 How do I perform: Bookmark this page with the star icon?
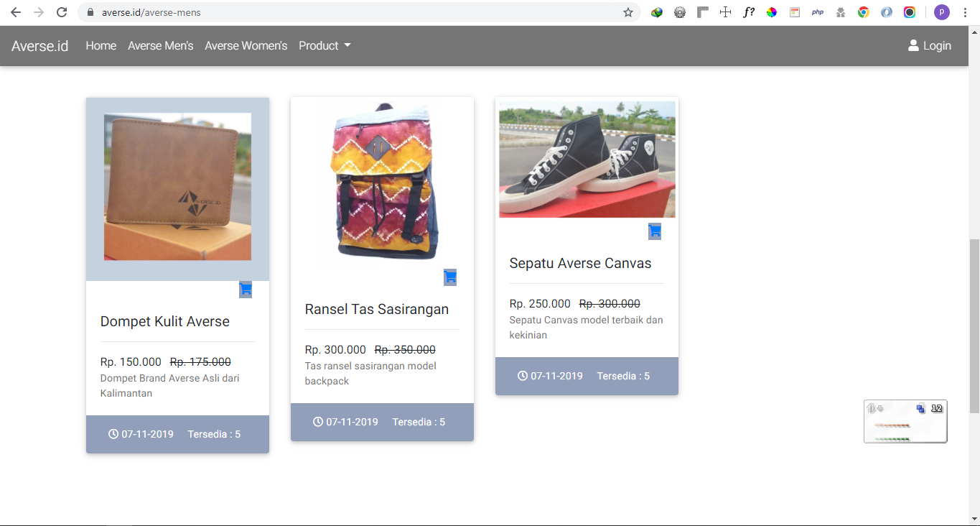[x=628, y=12]
